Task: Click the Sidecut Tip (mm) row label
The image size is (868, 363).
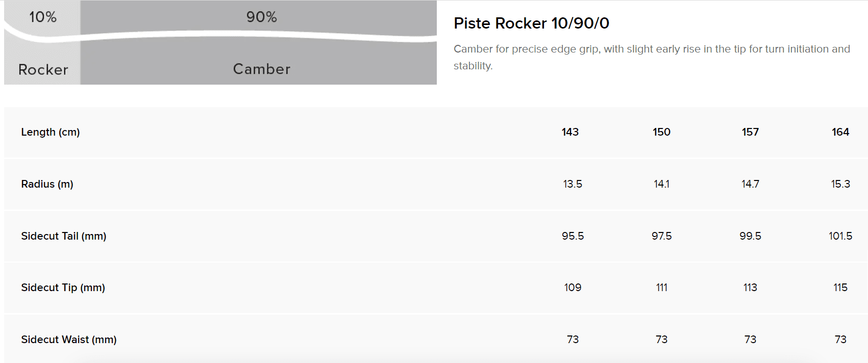Action: pos(63,288)
